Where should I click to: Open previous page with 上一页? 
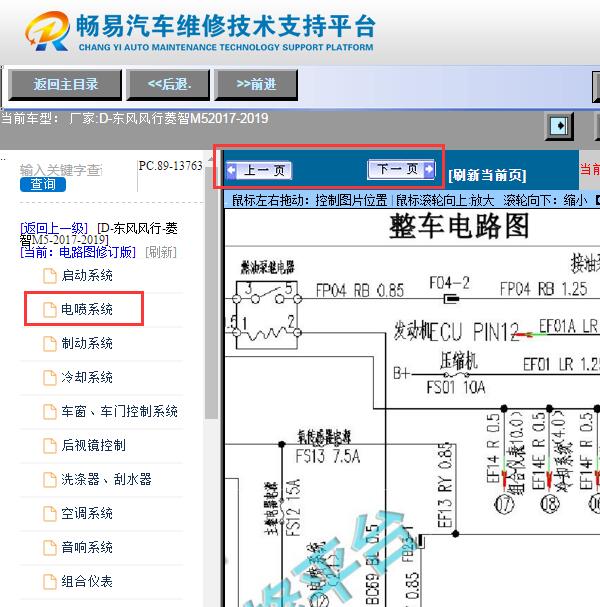pos(259,170)
